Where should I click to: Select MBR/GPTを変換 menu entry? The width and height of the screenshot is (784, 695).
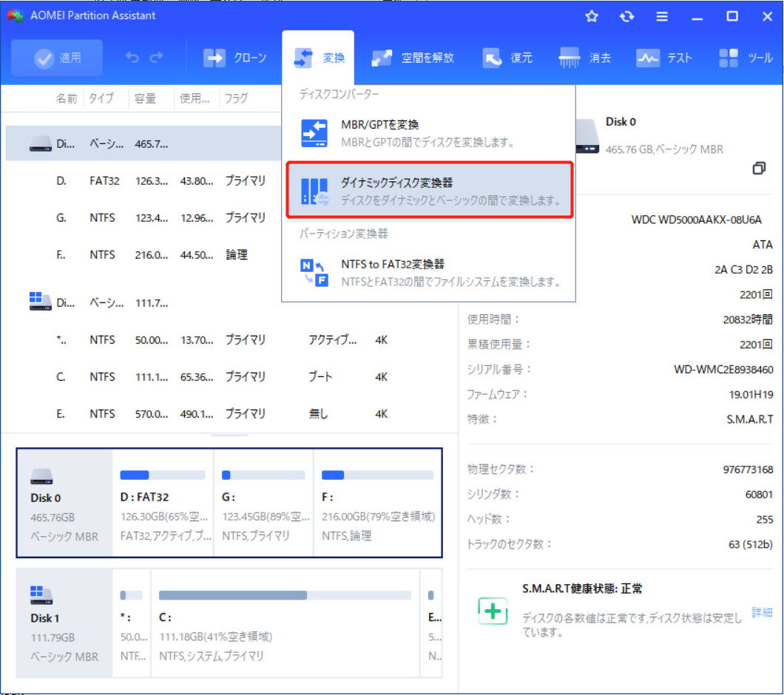tap(428, 134)
